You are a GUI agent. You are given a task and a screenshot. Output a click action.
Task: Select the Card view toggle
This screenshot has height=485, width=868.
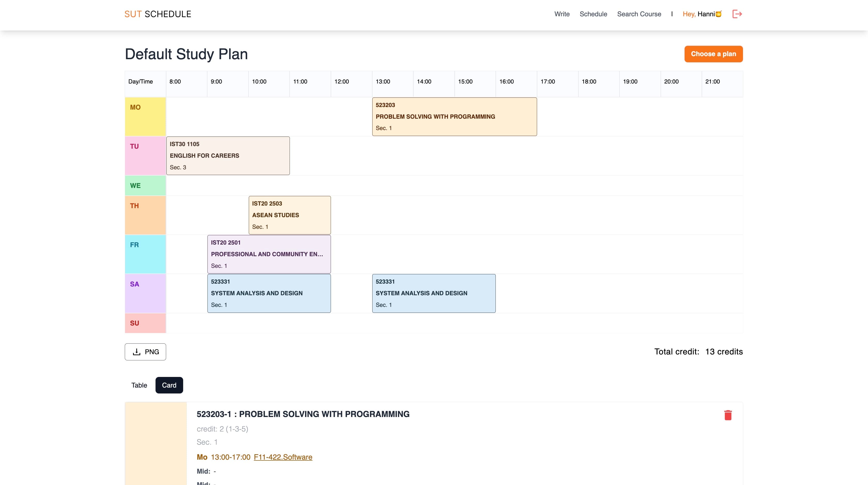(169, 385)
